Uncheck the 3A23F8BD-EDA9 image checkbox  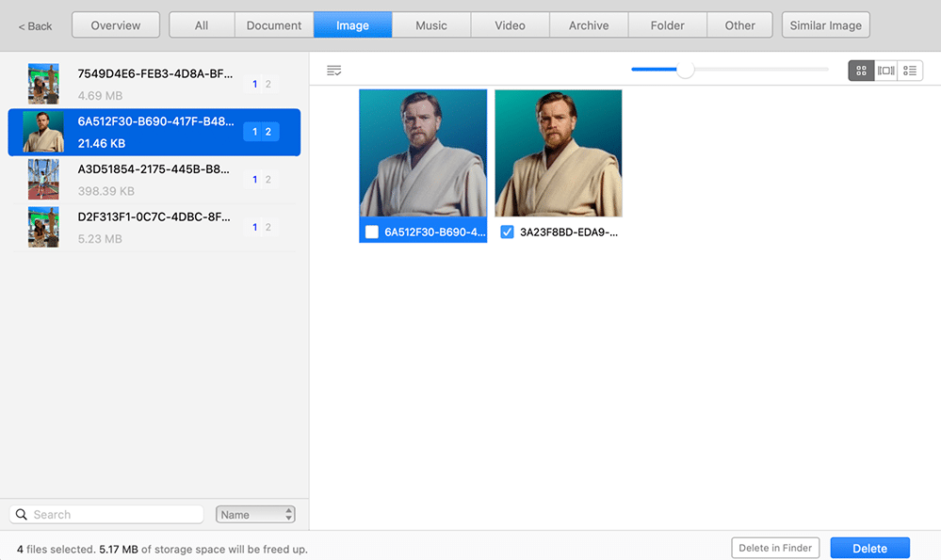pos(507,232)
